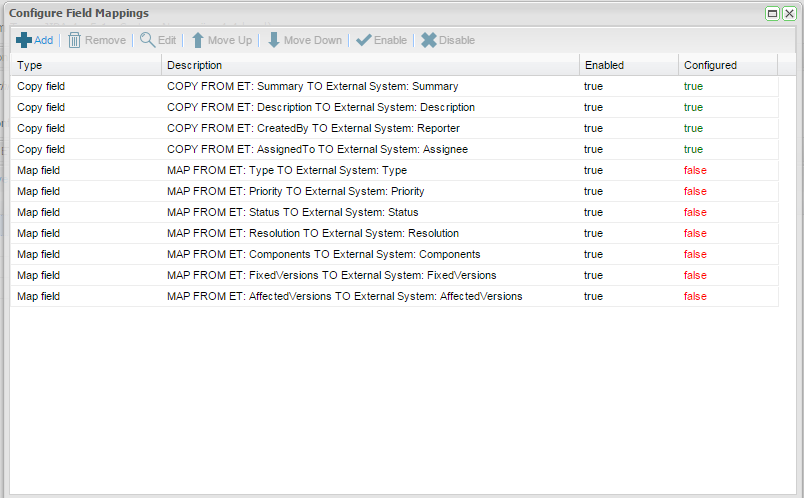The height and width of the screenshot is (498, 804).
Task: Click the Remove trash can icon
Action: pyautogui.click(x=75, y=40)
